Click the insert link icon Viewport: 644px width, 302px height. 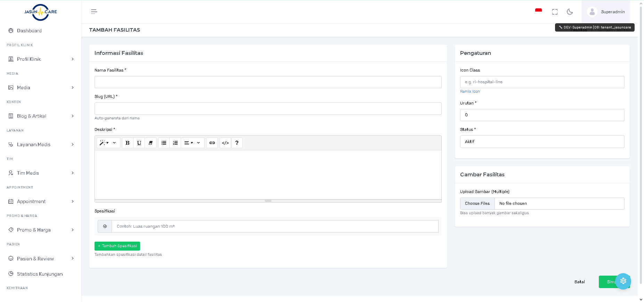pos(212,143)
